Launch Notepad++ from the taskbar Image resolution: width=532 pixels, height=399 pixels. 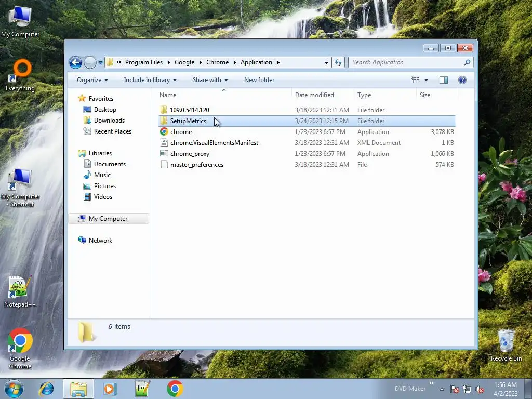pyautogui.click(x=142, y=389)
